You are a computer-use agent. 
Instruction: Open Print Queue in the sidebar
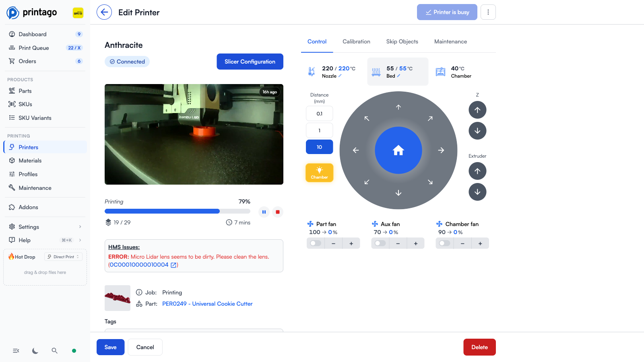[45, 48]
